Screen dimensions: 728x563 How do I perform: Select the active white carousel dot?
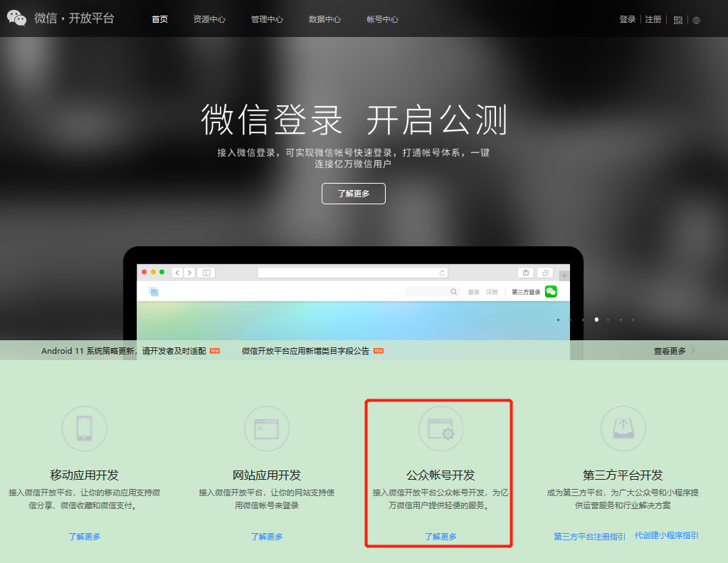[x=596, y=320]
